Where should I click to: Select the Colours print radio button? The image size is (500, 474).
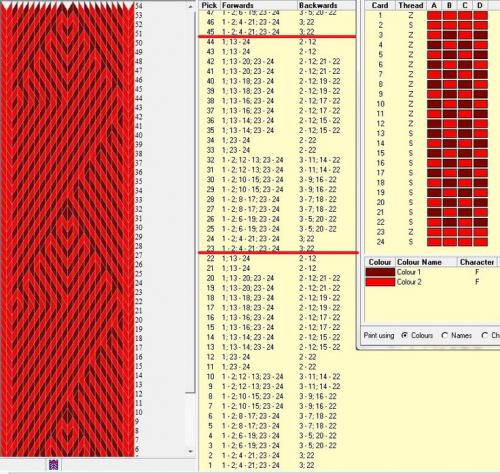coord(404,335)
